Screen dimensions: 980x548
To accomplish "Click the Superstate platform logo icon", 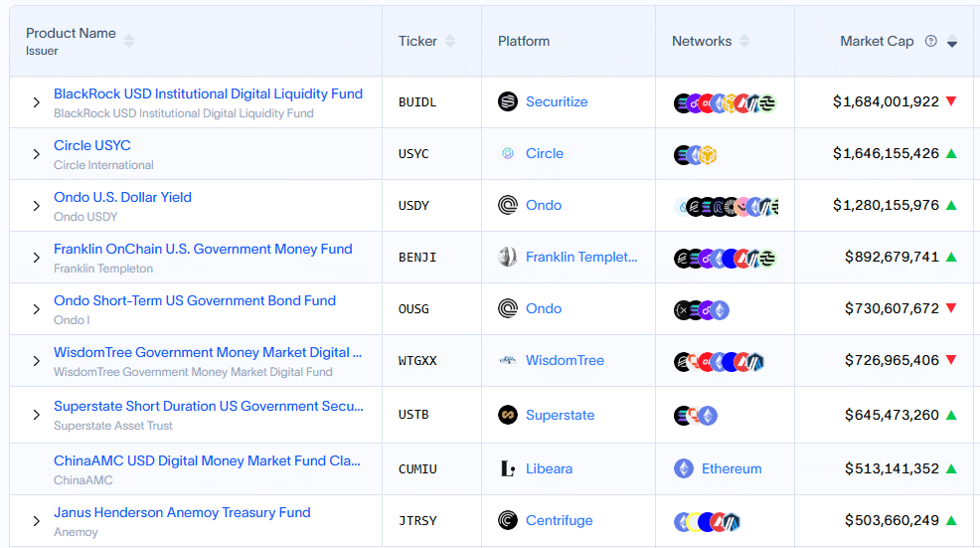I will pyautogui.click(x=508, y=415).
